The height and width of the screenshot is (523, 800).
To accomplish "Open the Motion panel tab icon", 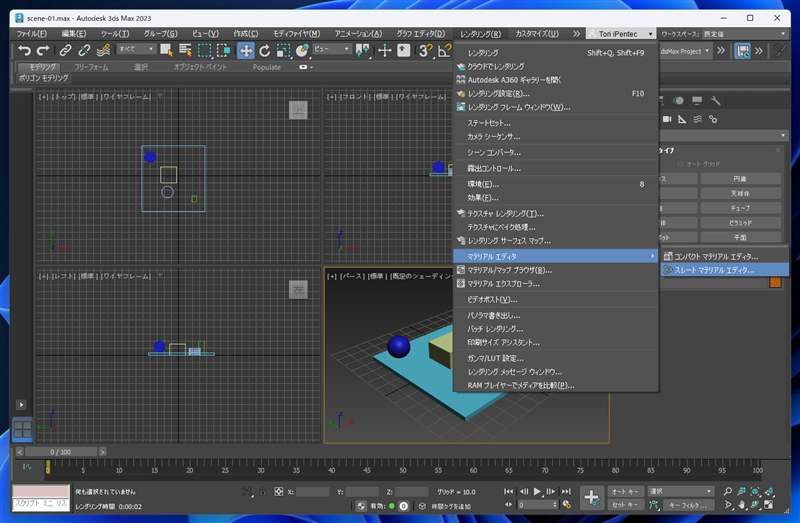I will 678,101.
